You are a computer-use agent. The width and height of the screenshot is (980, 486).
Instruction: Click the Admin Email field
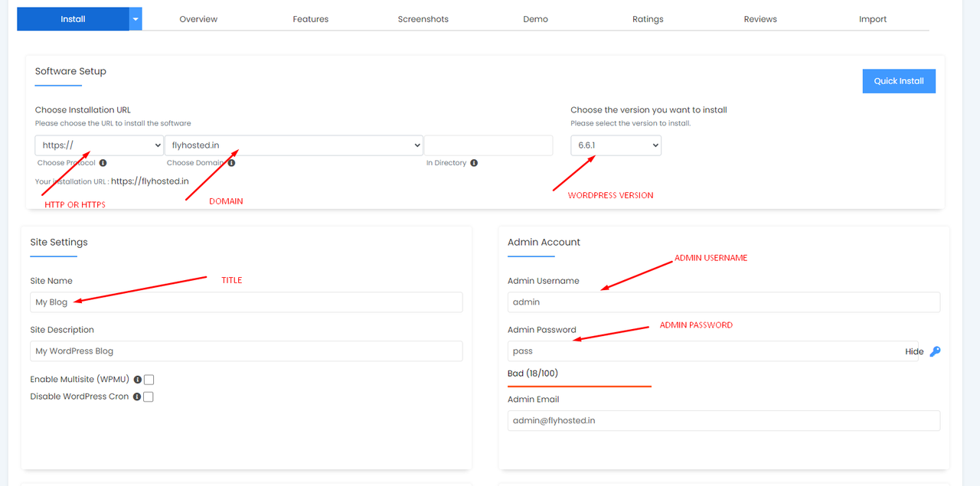(x=724, y=421)
